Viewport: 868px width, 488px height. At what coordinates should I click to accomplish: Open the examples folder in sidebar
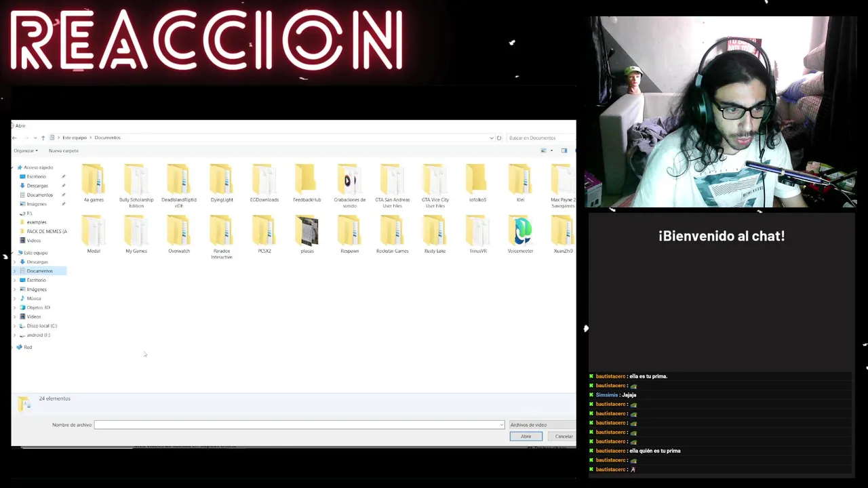coord(37,222)
